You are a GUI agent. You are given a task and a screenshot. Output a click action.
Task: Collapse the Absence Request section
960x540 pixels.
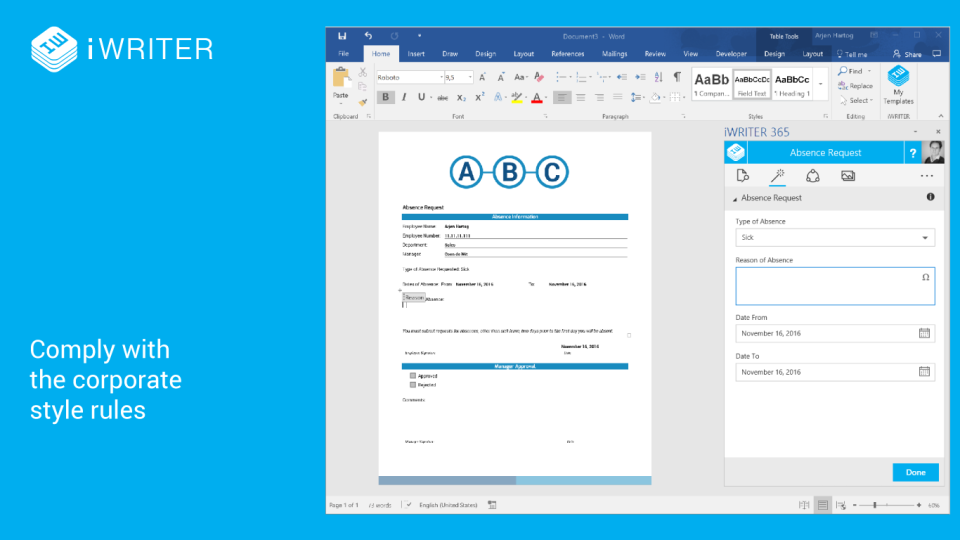pyautogui.click(x=735, y=199)
